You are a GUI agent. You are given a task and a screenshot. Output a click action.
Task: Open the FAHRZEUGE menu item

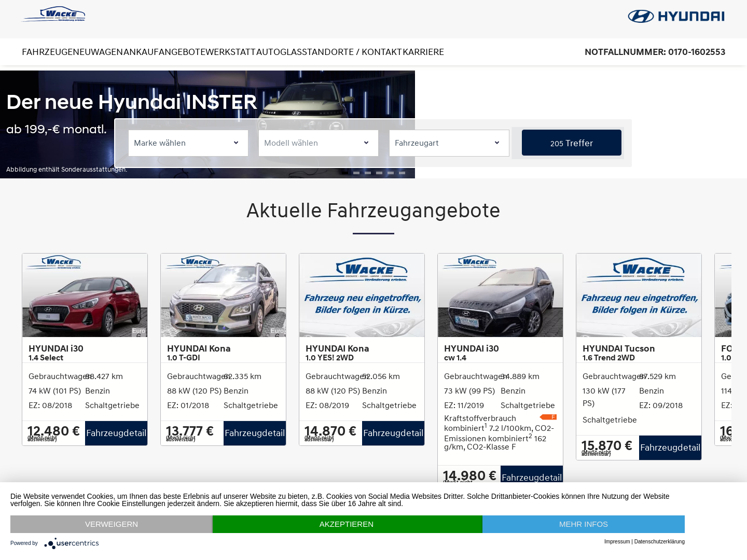coord(47,52)
